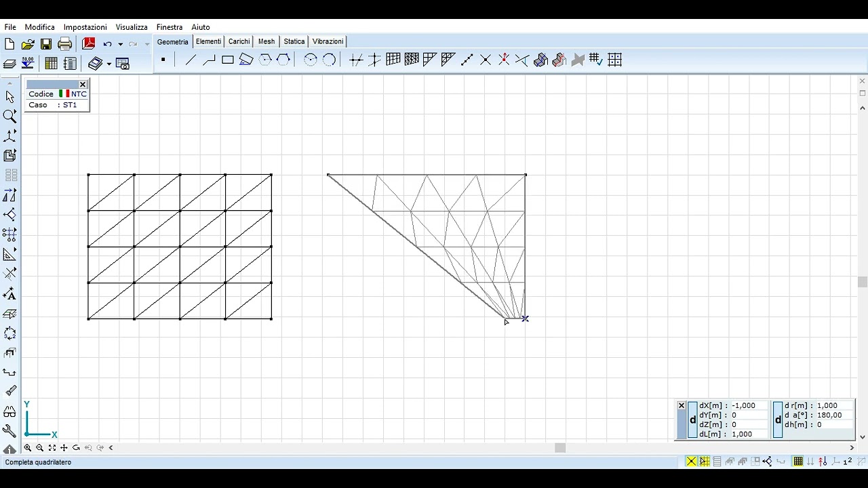This screenshot has width=868, height=488.
Task: Open the dropdown arrow next to the layers box icon
Action: 109,64
